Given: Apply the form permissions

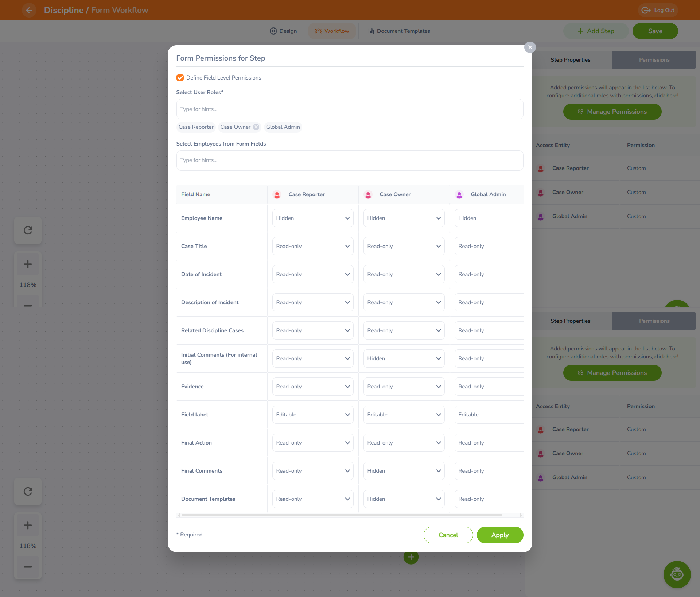Looking at the screenshot, I should pyautogui.click(x=500, y=535).
